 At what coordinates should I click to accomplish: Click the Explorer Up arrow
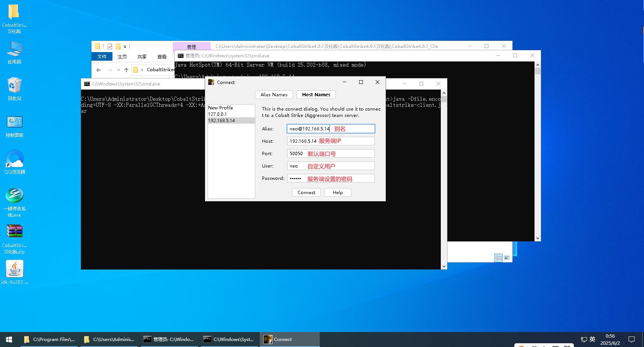tap(126, 70)
